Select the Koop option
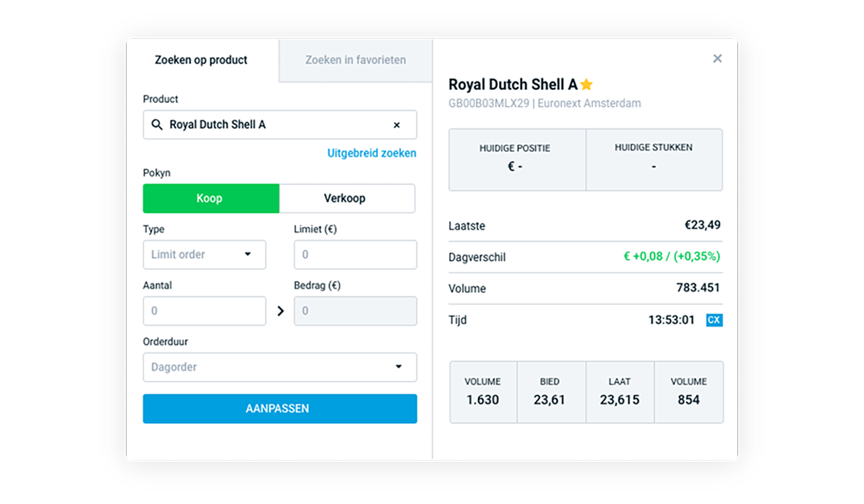Screen dimensions: 864x504 [x=210, y=198]
